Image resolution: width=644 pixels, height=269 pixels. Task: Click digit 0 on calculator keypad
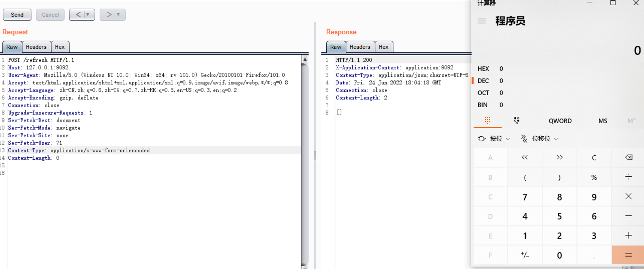click(559, 255)
